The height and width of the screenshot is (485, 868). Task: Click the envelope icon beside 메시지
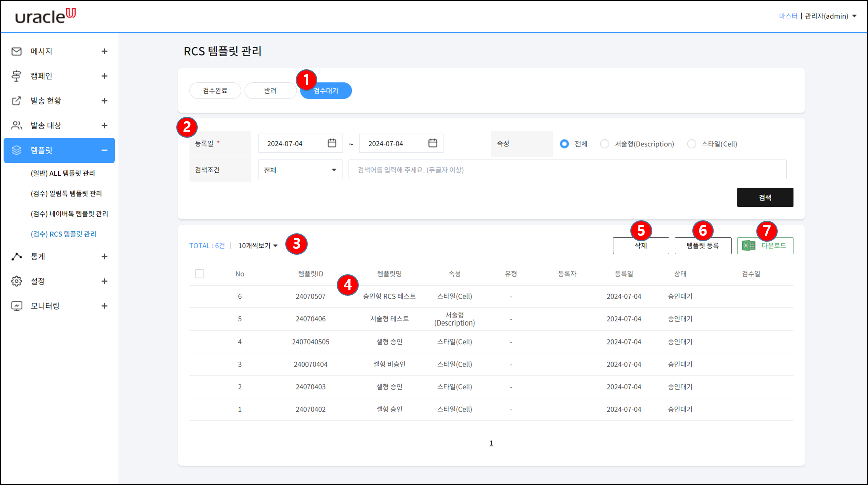tap(17, 51)
